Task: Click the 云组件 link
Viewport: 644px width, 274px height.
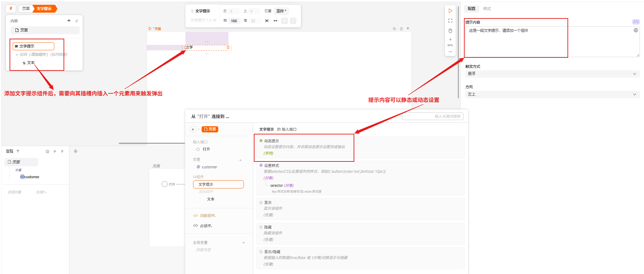Action: point(206,226)
